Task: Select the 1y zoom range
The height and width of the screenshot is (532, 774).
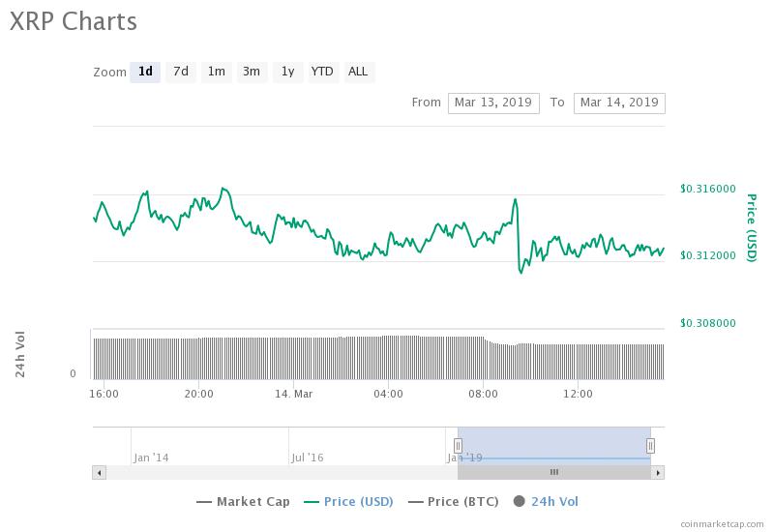Action: point(287,72)
